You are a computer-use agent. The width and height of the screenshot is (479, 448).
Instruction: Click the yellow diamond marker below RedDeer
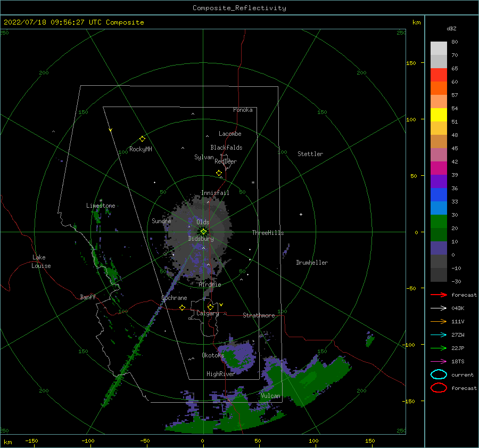click(219, 173)
